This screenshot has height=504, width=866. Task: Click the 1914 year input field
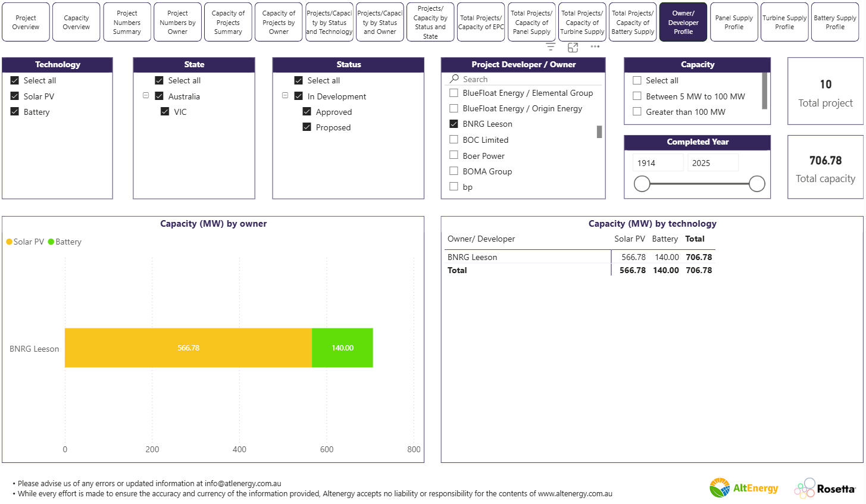pos(658,162)
